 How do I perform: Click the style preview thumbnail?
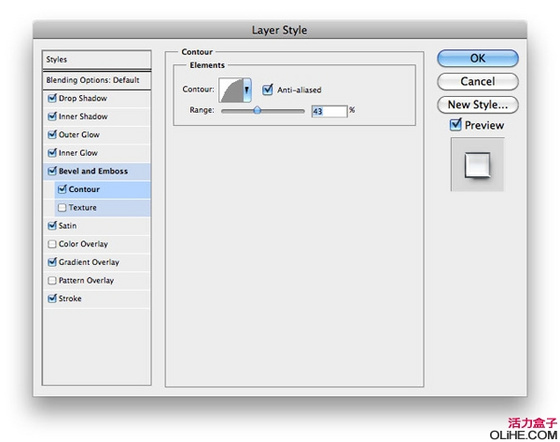click(x=477, y=165)
